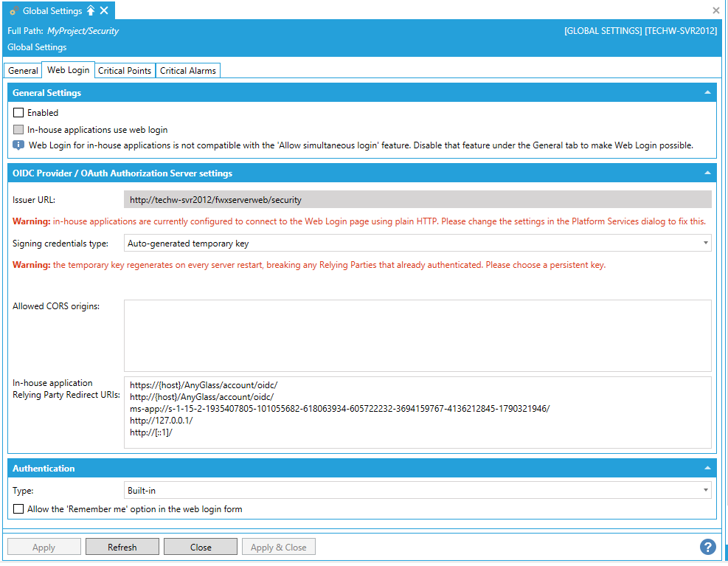Image resolution: width=728 pixels, height=566 pixels.
Task: Click the Close button at the bottom
Action: [201, 547]
